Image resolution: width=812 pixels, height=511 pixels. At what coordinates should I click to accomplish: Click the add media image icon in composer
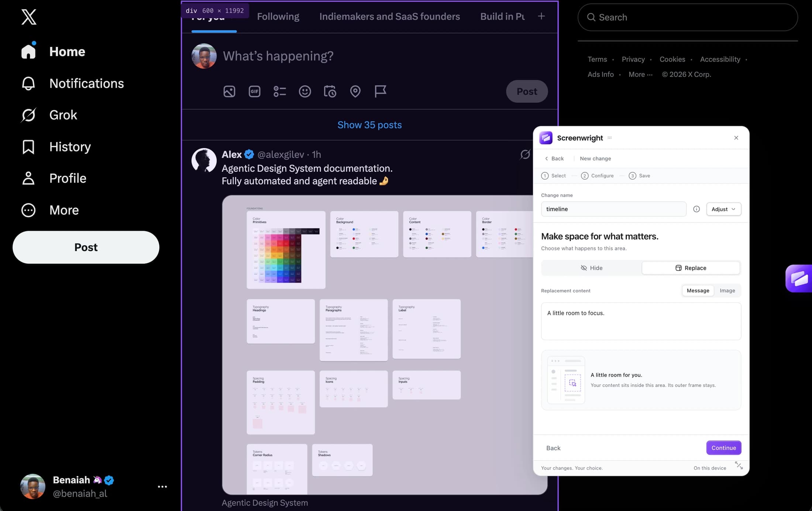tap(229, 91)
